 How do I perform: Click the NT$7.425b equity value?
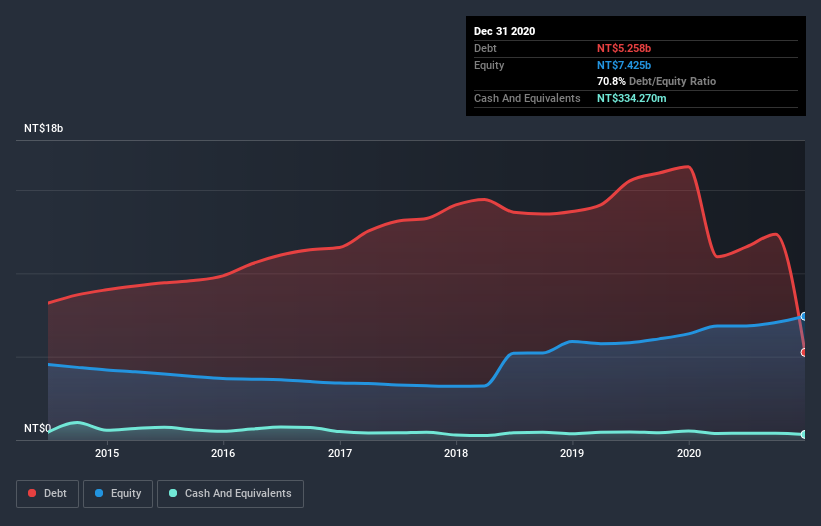(624, 65)
